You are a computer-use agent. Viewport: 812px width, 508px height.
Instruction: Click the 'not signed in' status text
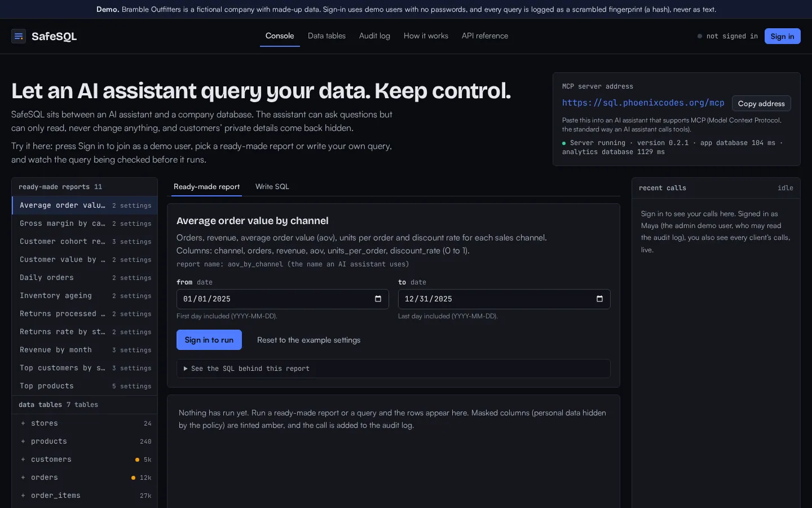click(732, 36)
